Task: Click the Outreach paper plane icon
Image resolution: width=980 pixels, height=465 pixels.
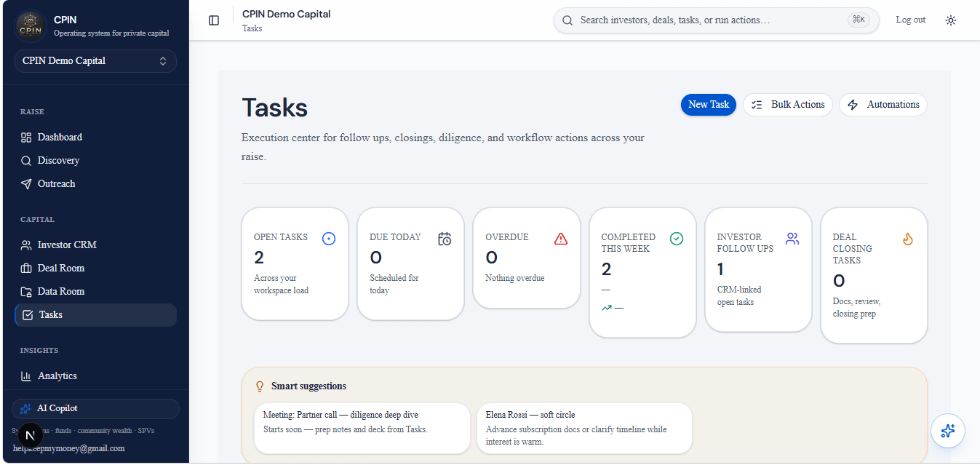Action: click(26, 184)
